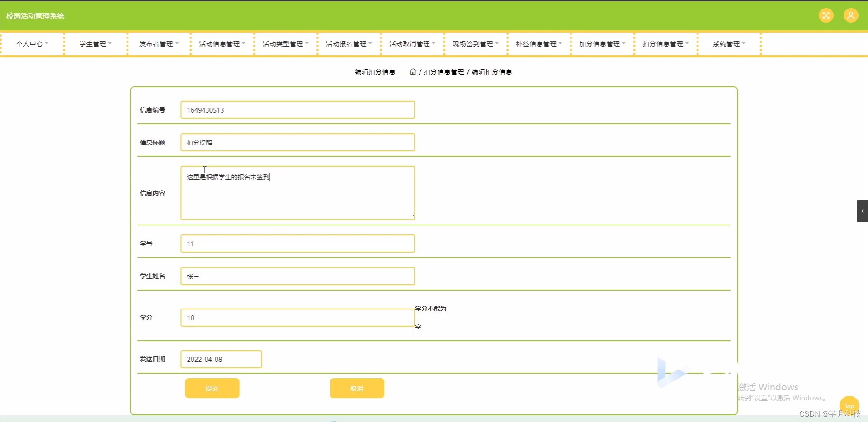This screenshot has height=422, width=868.
Task: Open the 现场签到管理 dropdown
Action: 475,44
